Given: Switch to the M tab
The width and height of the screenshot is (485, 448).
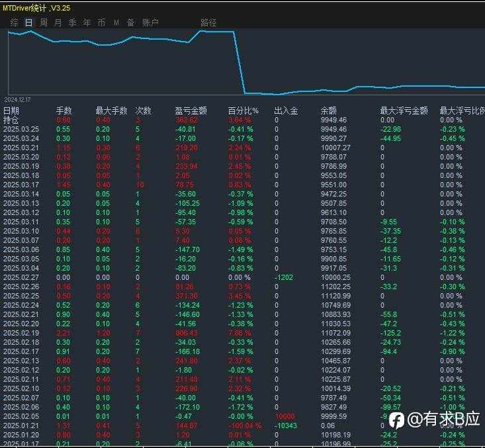Looking at the screenshot, I should click(x=116, y=22).
